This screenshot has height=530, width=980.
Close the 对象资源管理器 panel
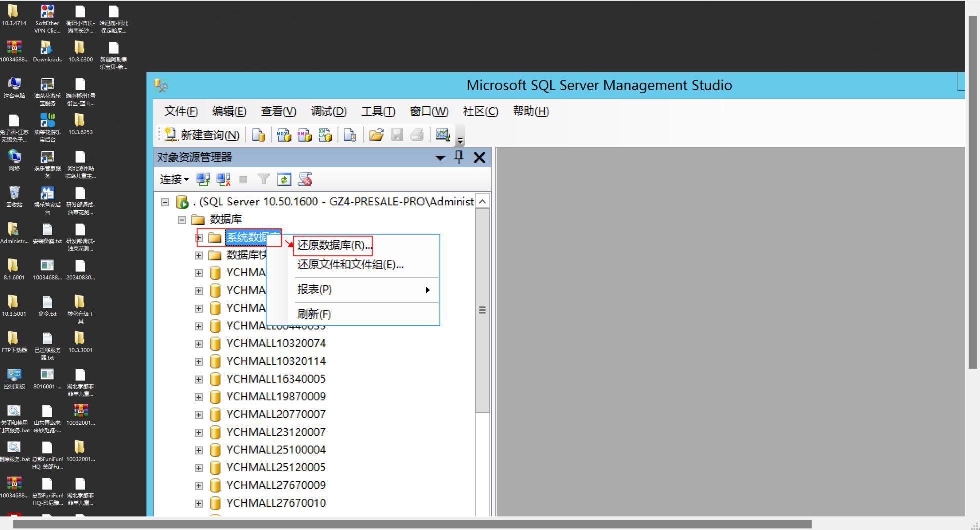pos(479,158)
